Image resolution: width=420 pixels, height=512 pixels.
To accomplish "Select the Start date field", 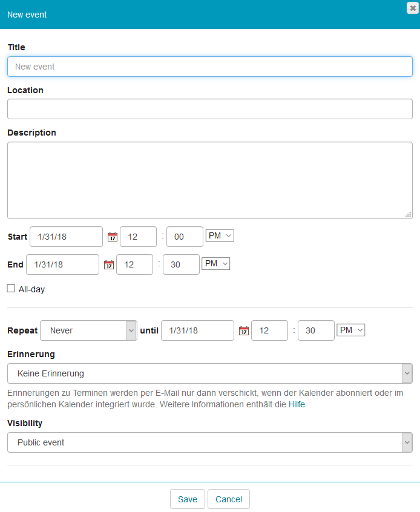I will coord(66,237).
